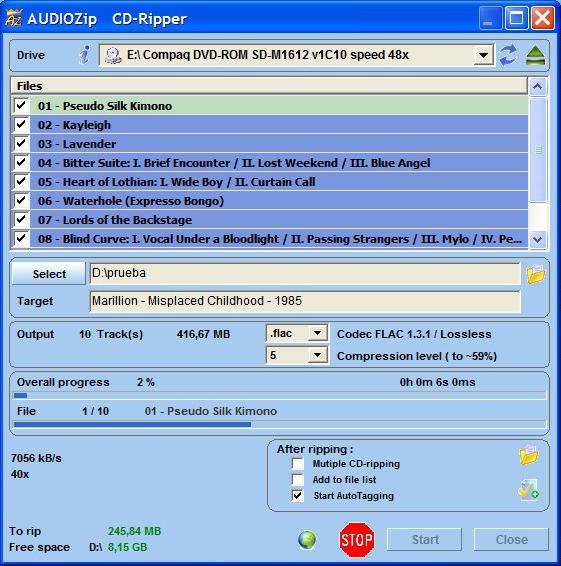Click the AUDIOZip app icon in title bar
Viewport: 561px width, 566px height.
(14, 18)
